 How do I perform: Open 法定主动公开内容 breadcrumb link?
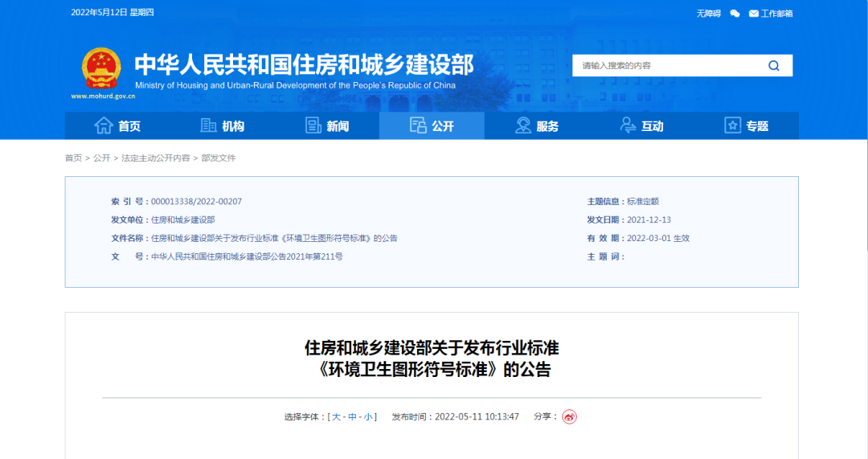(156, 158)
